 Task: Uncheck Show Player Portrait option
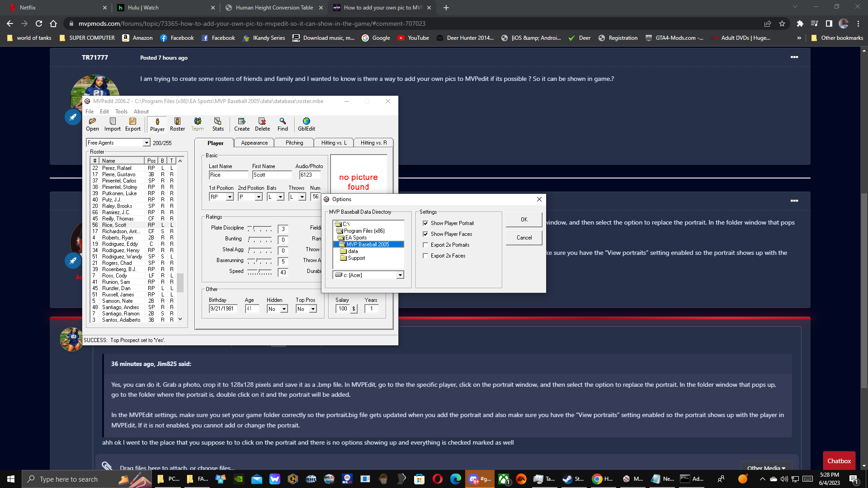click(425, 223)
